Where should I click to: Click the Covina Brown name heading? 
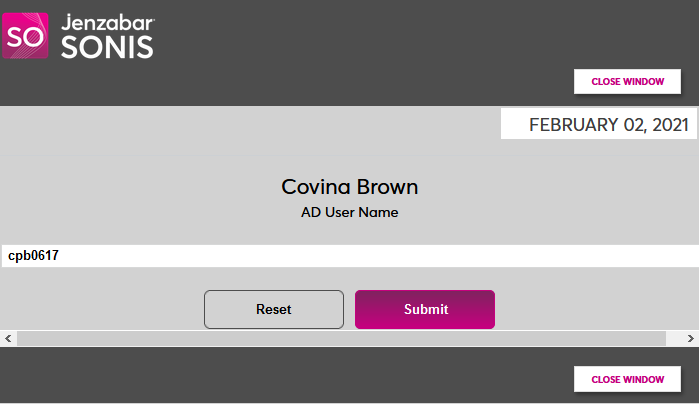click(349, 187)
